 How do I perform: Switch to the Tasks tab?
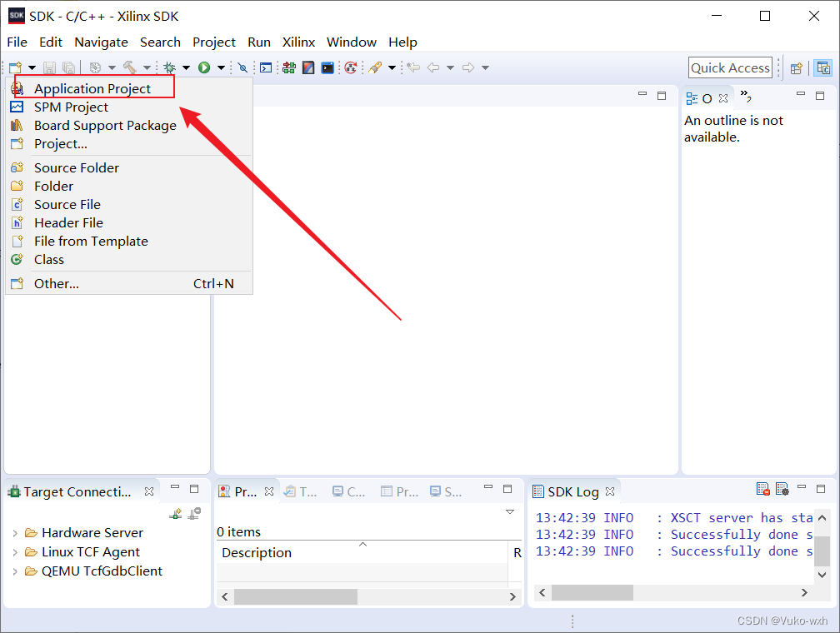point(301,491)
